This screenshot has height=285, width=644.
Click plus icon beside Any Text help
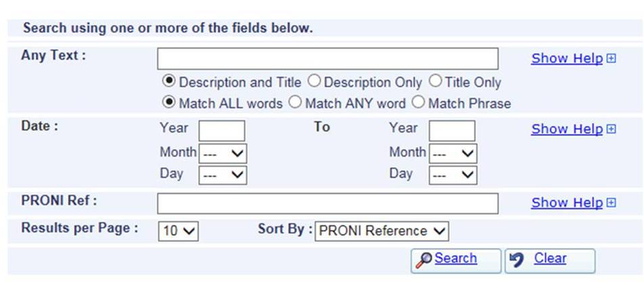612,59
